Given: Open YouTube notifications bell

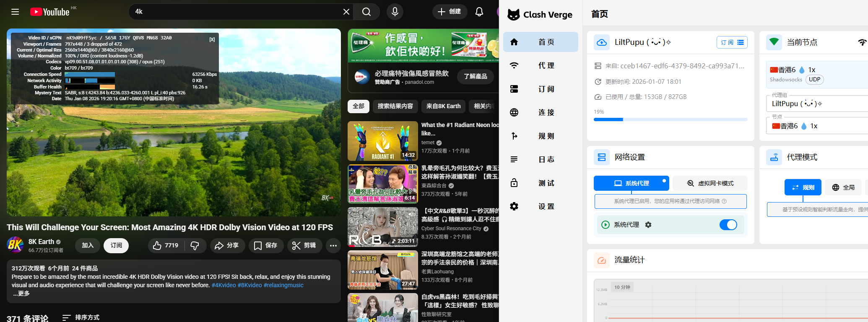Looking at the screenshot, I should pos(479,12).
